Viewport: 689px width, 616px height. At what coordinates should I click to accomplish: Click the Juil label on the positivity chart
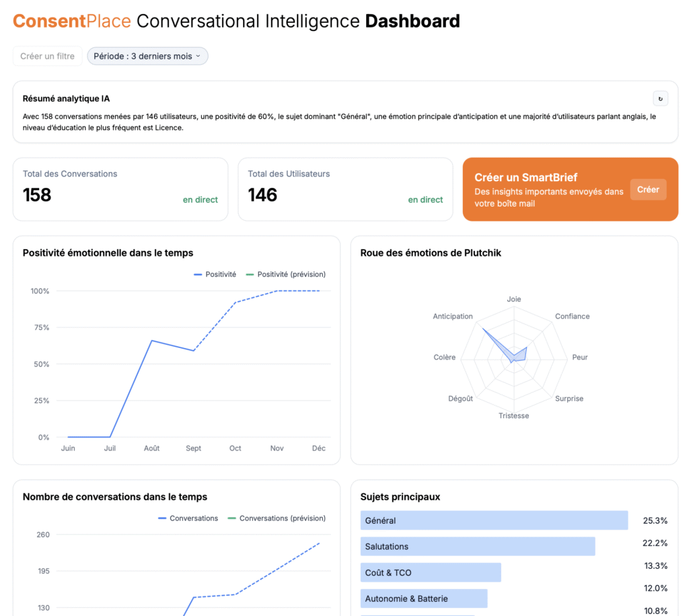click(110, 448)
